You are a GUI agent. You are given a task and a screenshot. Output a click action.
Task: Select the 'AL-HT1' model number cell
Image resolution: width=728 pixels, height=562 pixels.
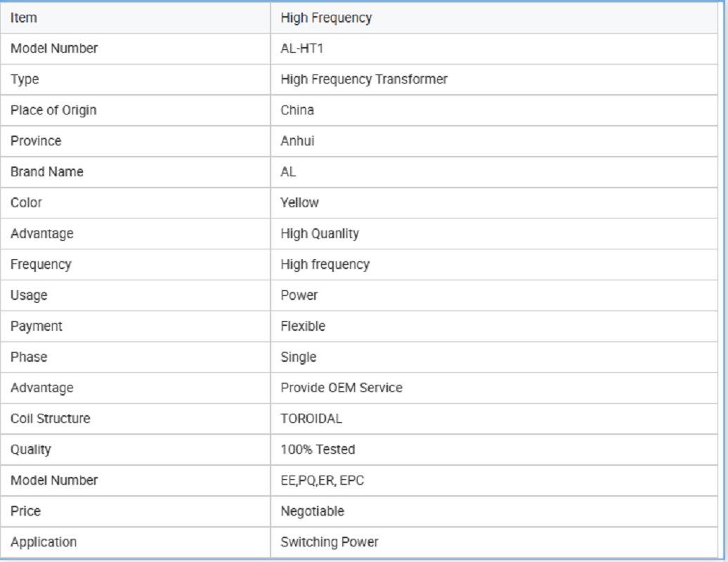[303, 48]
